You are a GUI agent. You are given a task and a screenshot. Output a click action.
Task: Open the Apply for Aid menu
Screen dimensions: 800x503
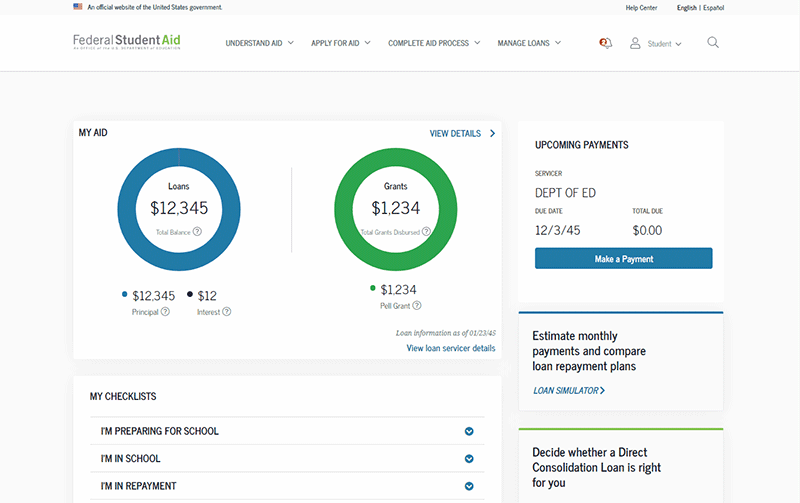point(340,44)
